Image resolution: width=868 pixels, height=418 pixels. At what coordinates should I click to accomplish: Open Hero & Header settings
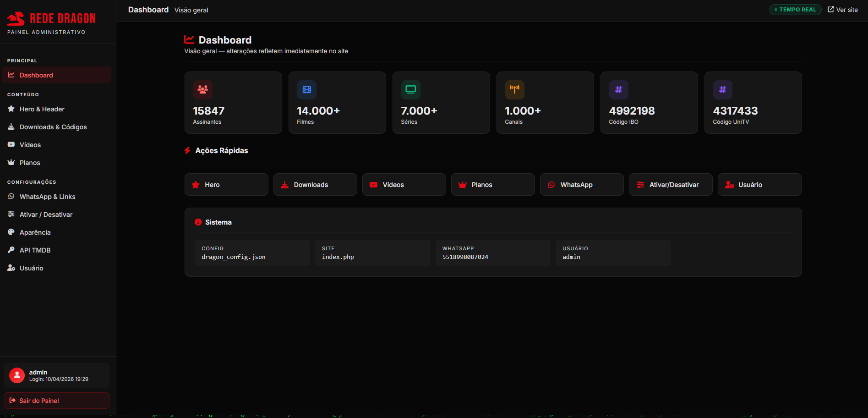click(42, 109)
